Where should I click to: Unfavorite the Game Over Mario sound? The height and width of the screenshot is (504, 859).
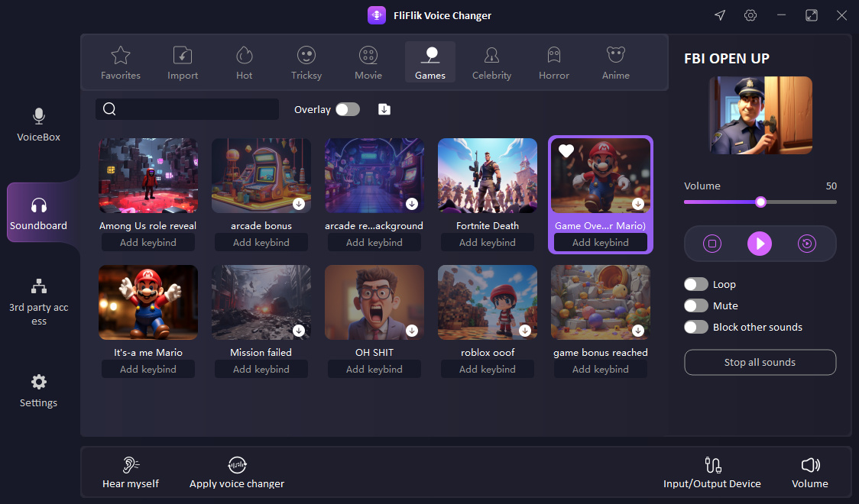[566, 150]
